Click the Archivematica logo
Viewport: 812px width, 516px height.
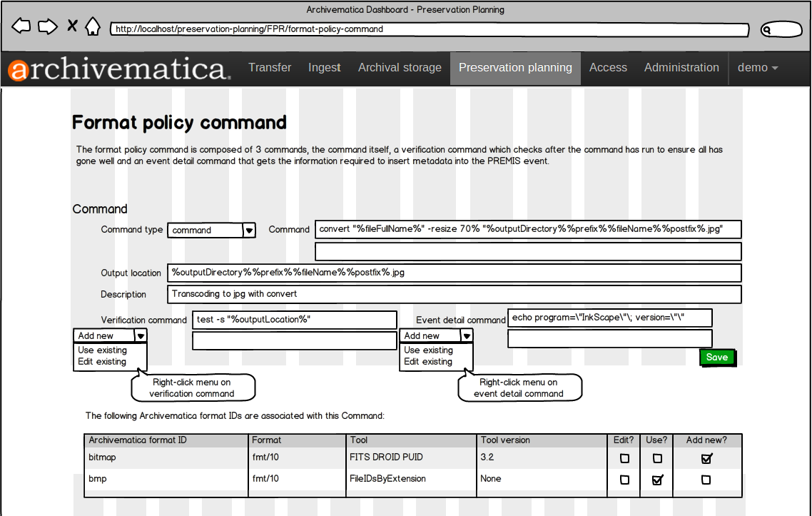pyautogui.click(x=118, y=69)
